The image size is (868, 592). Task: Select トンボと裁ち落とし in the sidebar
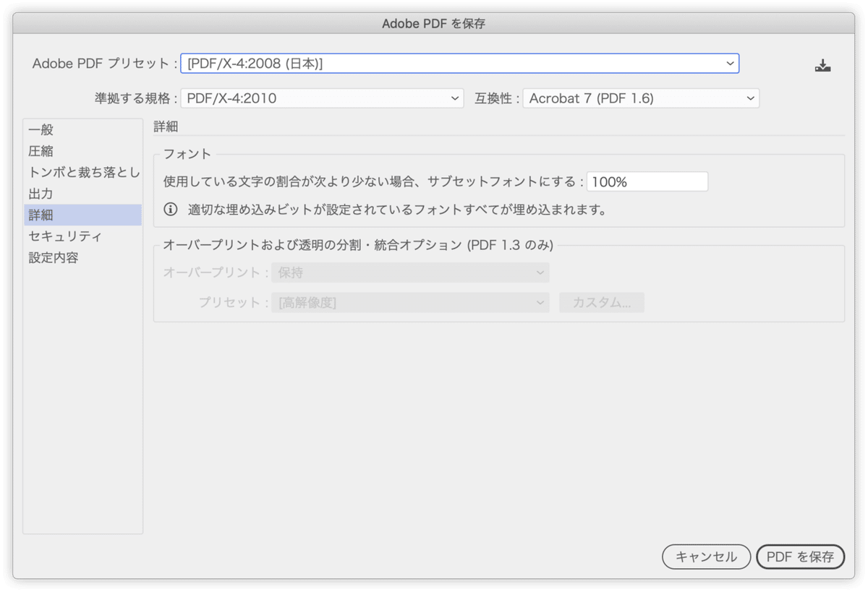click(x=82, y=172)
